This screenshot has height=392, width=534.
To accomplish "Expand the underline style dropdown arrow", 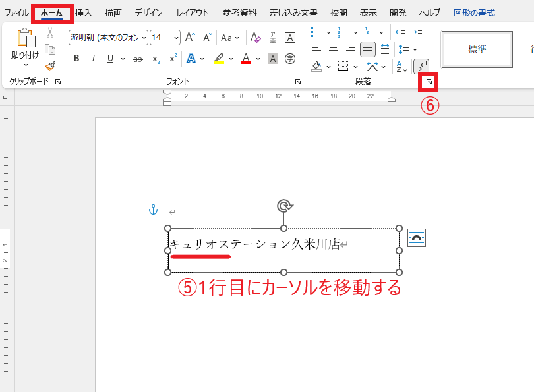I will [x=123, y=59].
